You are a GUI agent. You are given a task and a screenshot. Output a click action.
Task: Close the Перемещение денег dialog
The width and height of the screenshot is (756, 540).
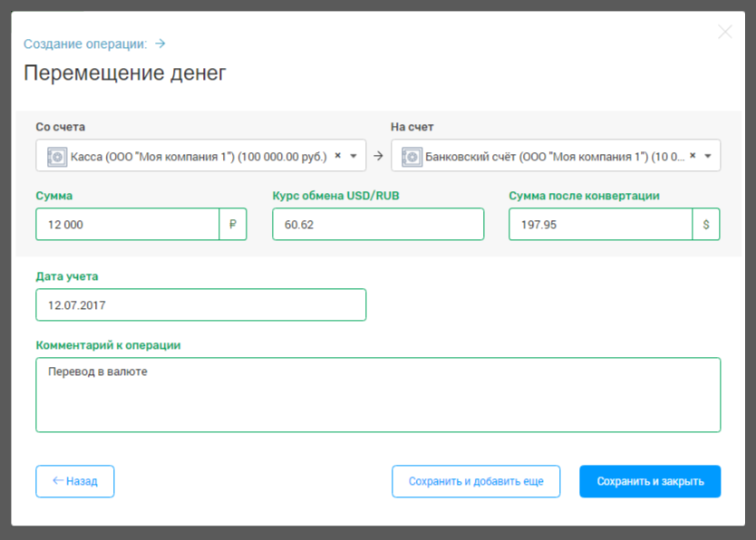point(724,33)
